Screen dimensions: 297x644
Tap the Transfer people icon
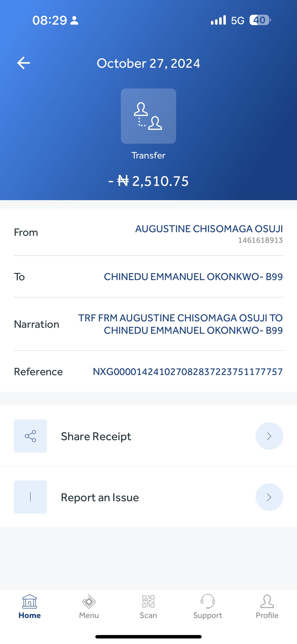tap(148, 116)
